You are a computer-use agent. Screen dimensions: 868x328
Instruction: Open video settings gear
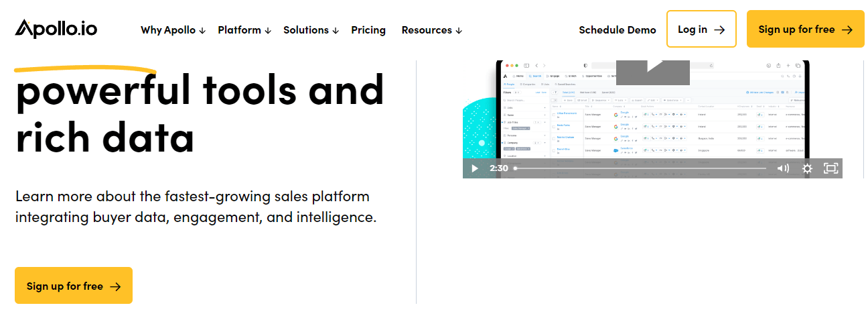(807, 168)
